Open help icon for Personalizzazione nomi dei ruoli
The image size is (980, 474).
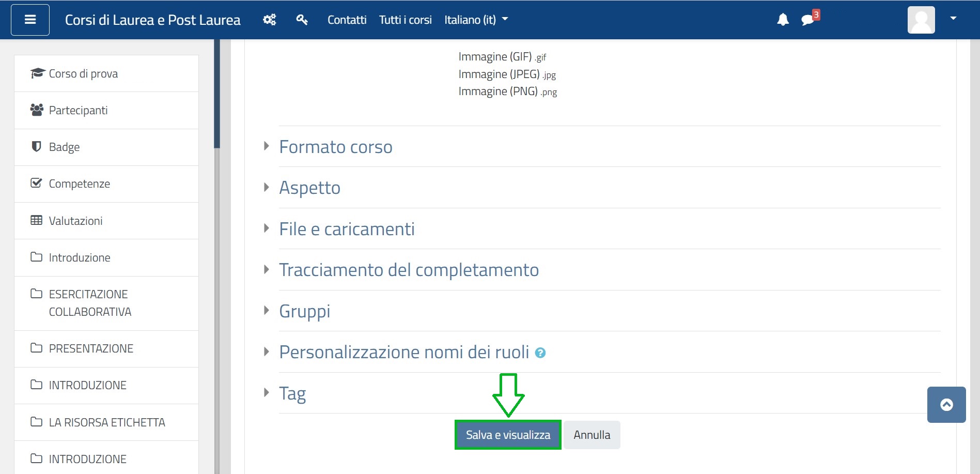pyautogui.click(x=540, y=353)
